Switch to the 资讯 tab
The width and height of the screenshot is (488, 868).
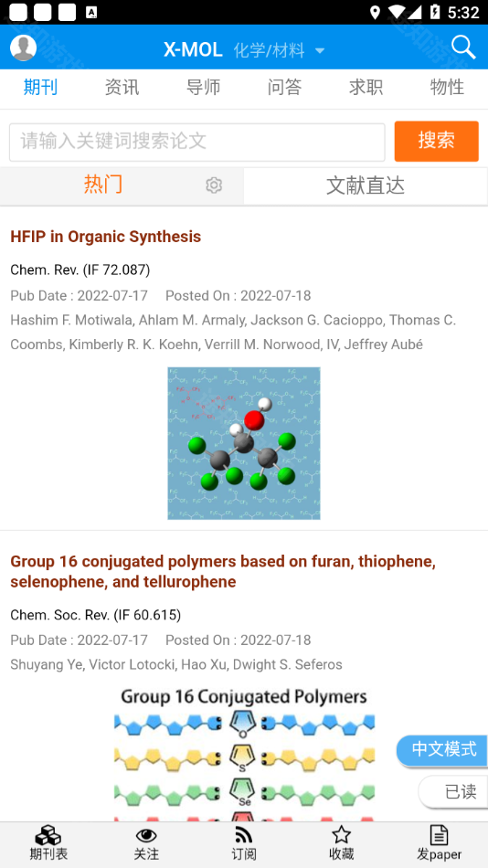[x=122, y=87]
